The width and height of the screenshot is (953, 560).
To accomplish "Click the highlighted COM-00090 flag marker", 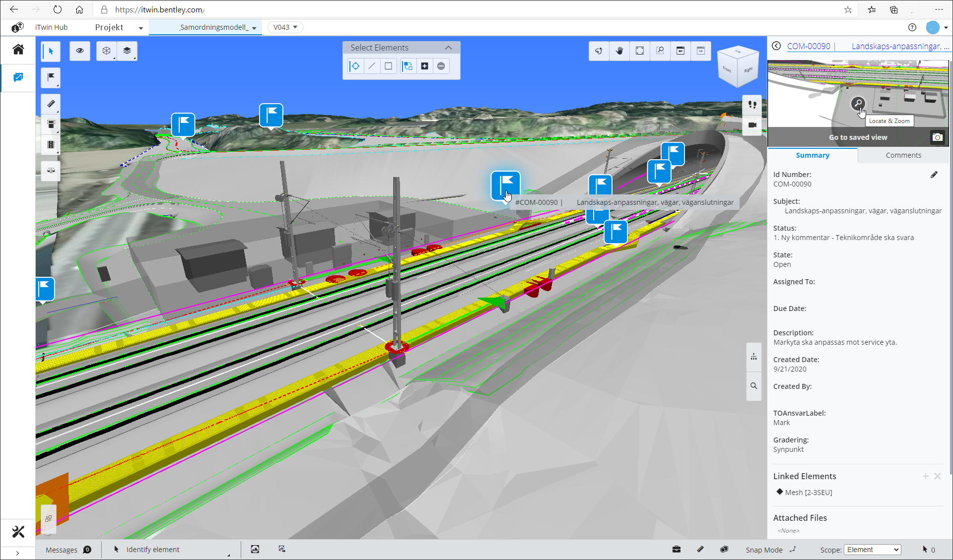I will tap(505, 186).
